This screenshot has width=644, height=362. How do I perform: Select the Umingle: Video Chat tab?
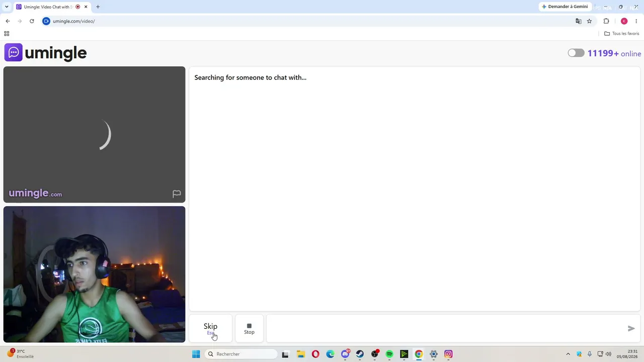tap(52, 7)
